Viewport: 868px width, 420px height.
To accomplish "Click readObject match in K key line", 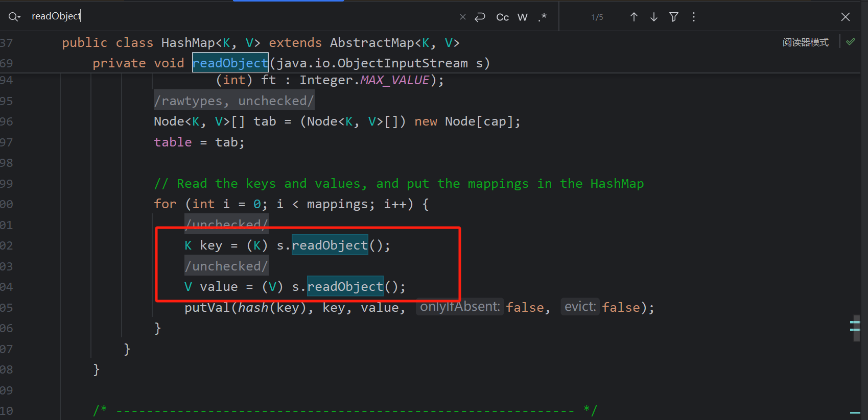I will (330, 245).
